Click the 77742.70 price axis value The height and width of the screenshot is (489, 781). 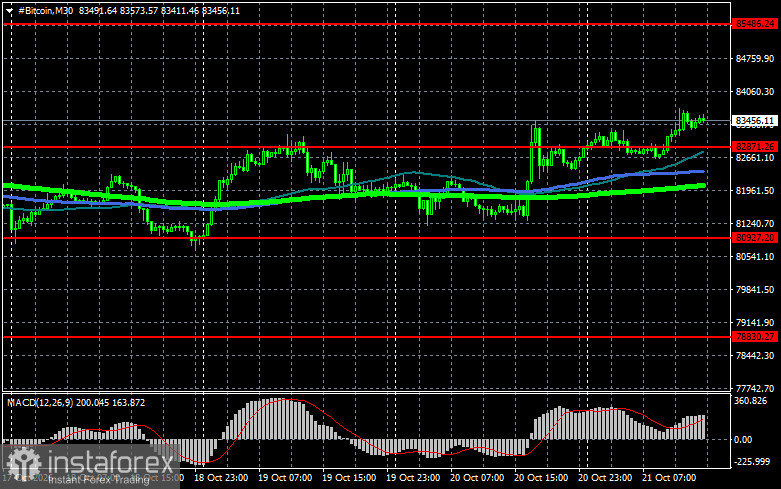[x=755, y=388]
